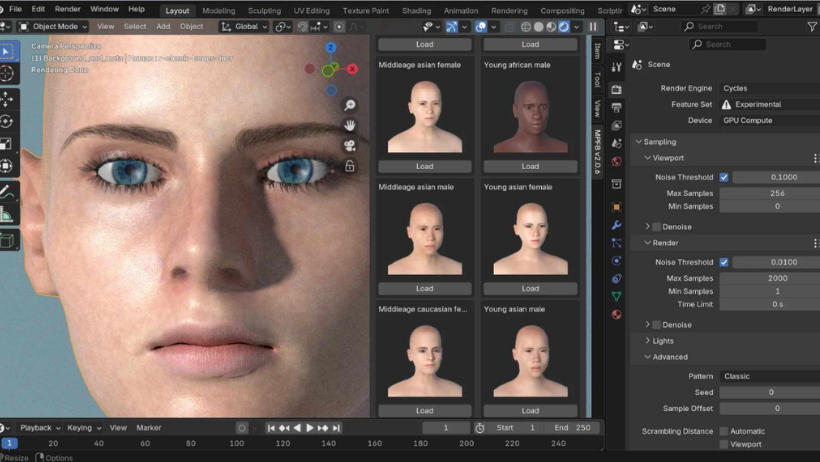Open Global transform orientation dropdown
Screen dimensions: 820x462
(244, 26)
